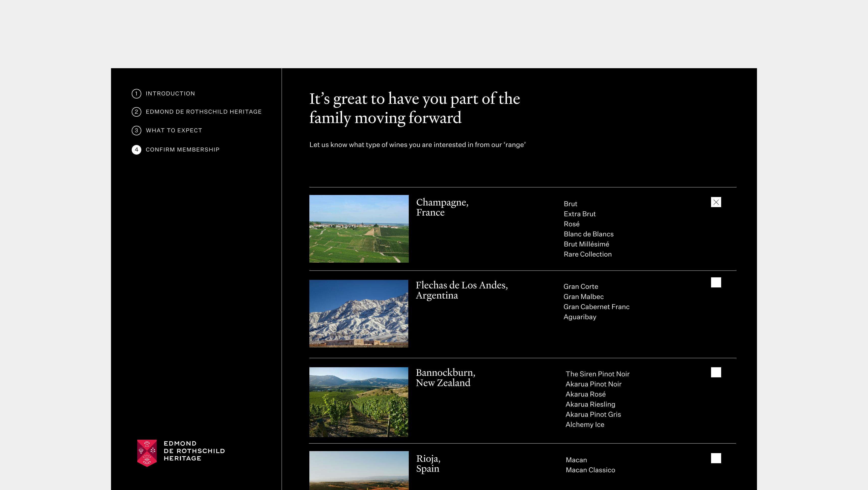Image resolution: width=868 pixels, height=490 pixels.
Task: Click the 'Let us know what type of wines' text
Action: click(x=418, y=145)
